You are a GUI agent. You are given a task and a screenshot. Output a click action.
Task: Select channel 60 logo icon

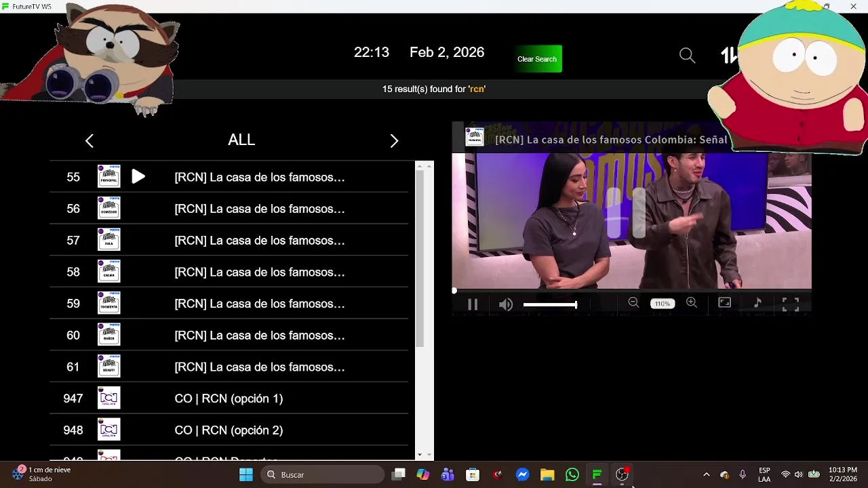tap(108, 335)
